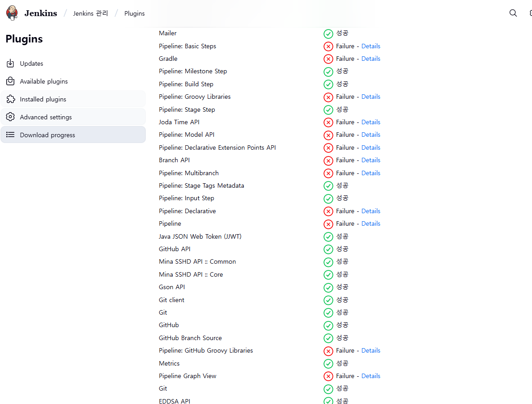The height and width of the screenshot is (404, 532).
Task: Click the Jenkins butler logo
Action: [12, 13]
